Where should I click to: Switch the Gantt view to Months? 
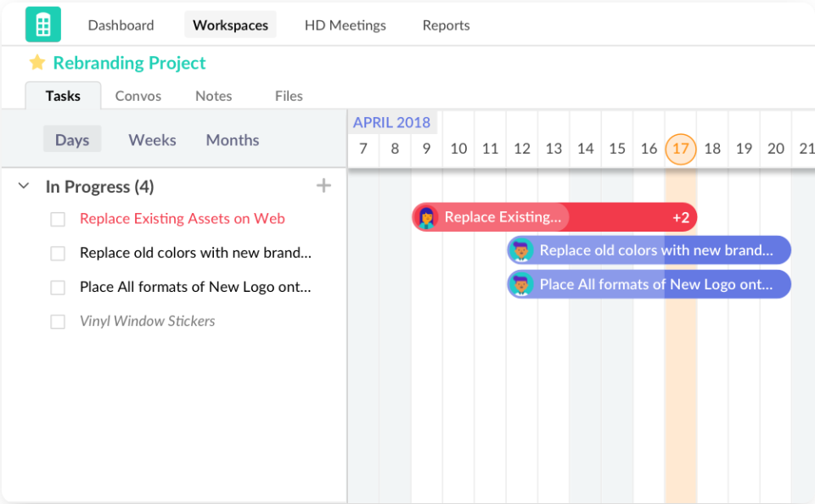click(x=232, y=140)
